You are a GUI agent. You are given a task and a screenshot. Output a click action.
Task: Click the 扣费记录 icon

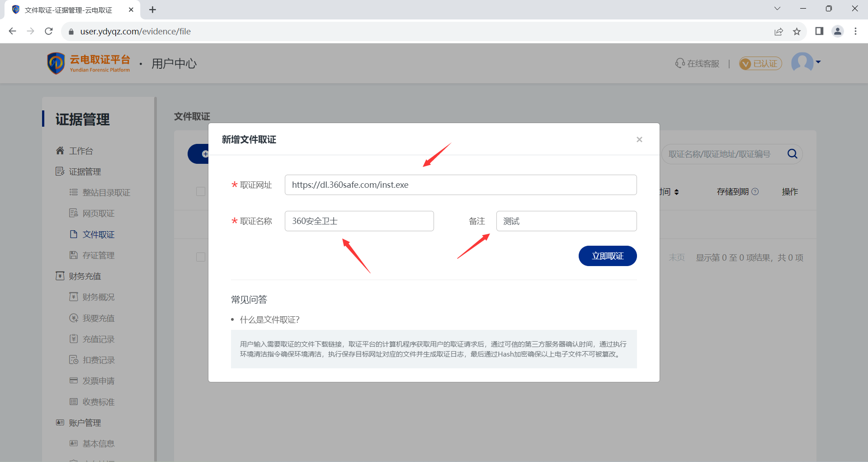point(74,359)
